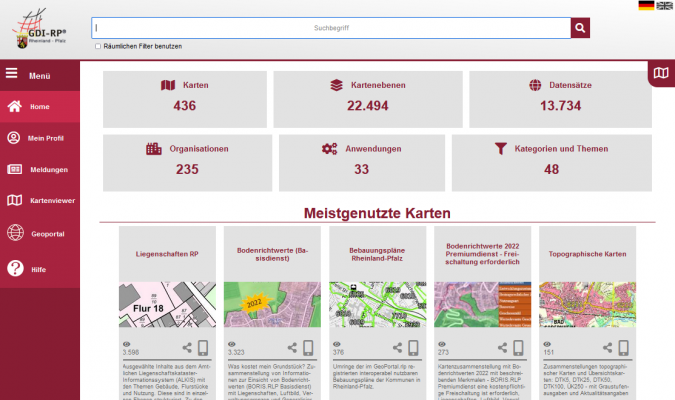Click the Bebauungspläne map thumbnail
Viewport: 675px width, 400px height.
pos(378,304)
